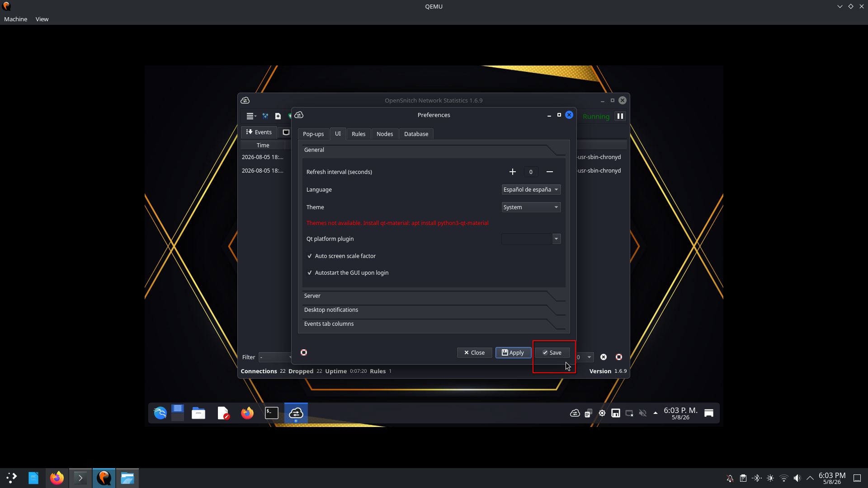868x488 pixels.
Task: Open the host application launcher
Action: [12, 478]
